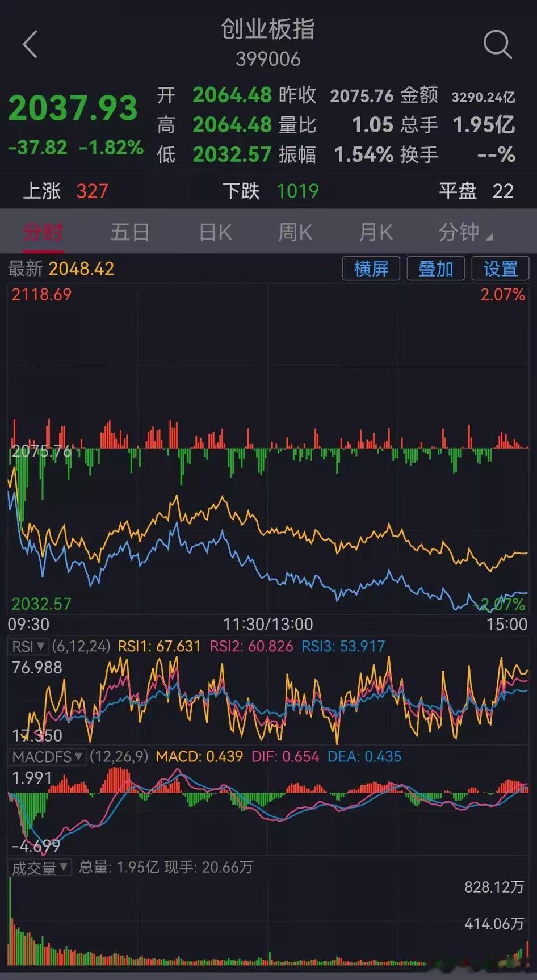The image size is (537, 980).
Task: Click the volume scale 828.12万
Action: point(494,887)
